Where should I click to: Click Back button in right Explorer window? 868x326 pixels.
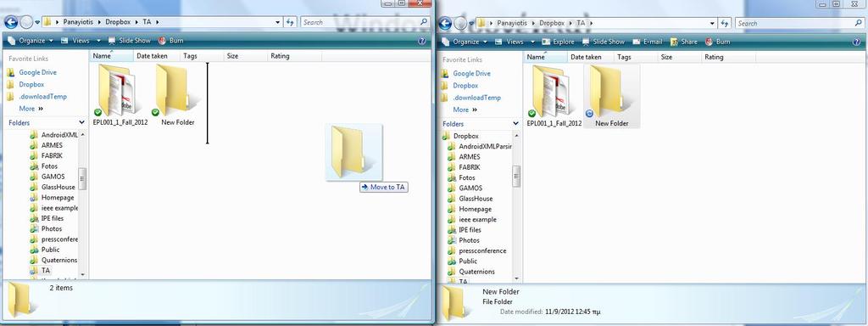coord(444,23)
